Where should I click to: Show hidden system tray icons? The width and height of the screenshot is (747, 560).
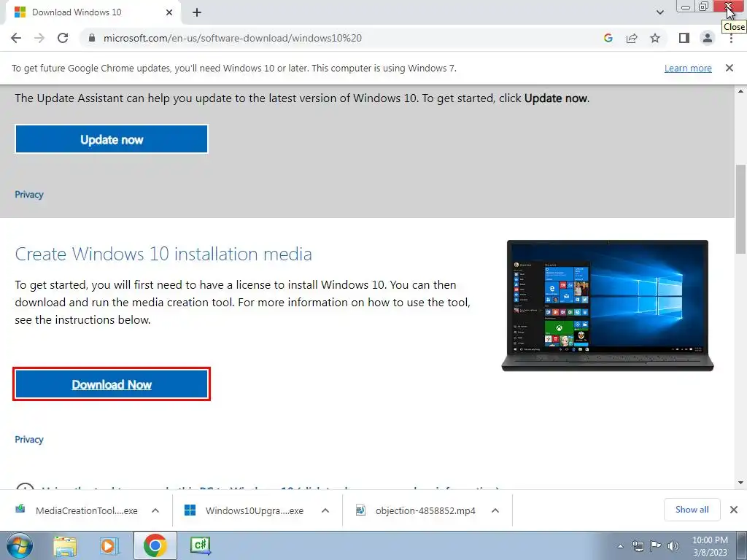coord(620,546)
